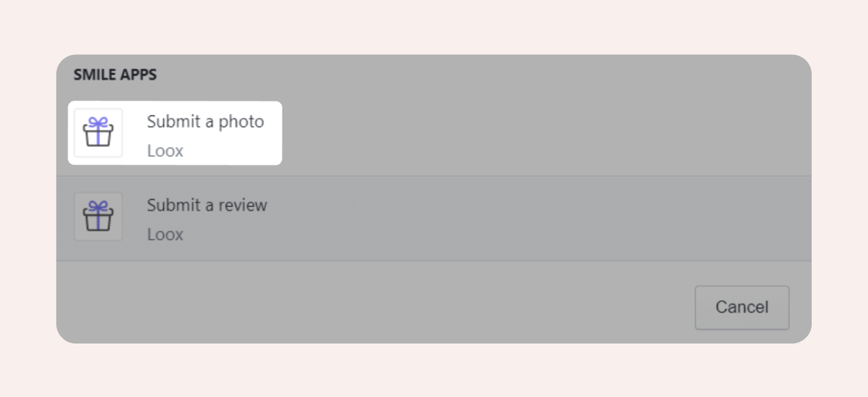Open the white-highlighted Submit a photo card
Screen dimensions: 868x397
click(175, 133)
